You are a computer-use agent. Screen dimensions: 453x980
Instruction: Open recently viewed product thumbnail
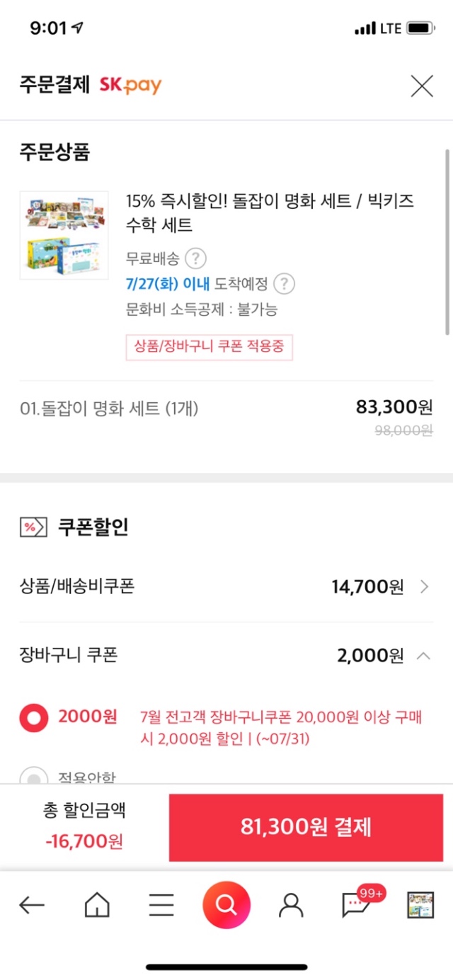click(x=420, y=905)
